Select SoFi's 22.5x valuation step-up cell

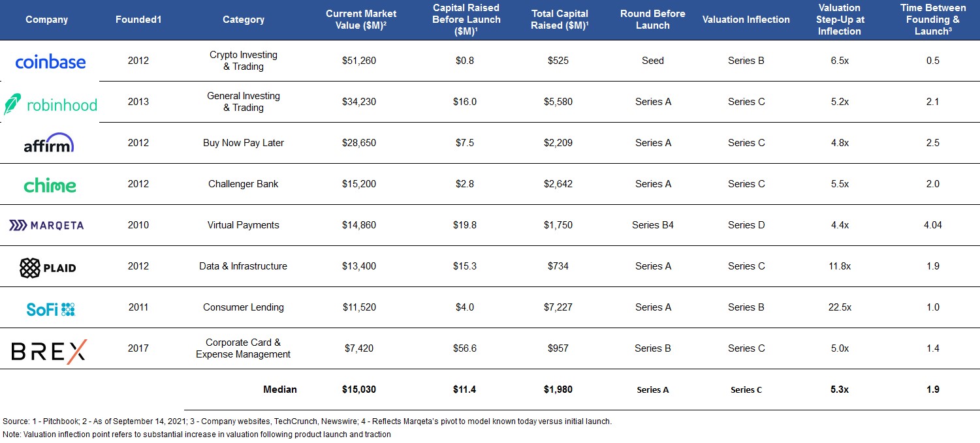(x=839, y=307)
